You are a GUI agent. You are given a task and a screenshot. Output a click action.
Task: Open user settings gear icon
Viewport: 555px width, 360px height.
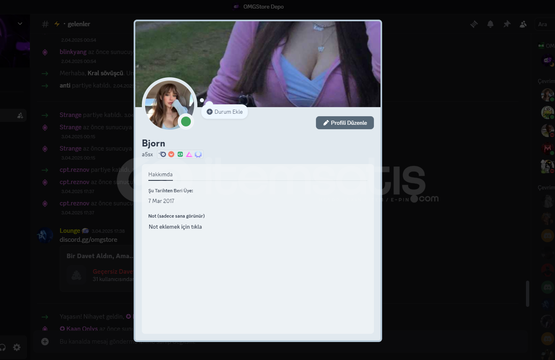tap(17, 347)
